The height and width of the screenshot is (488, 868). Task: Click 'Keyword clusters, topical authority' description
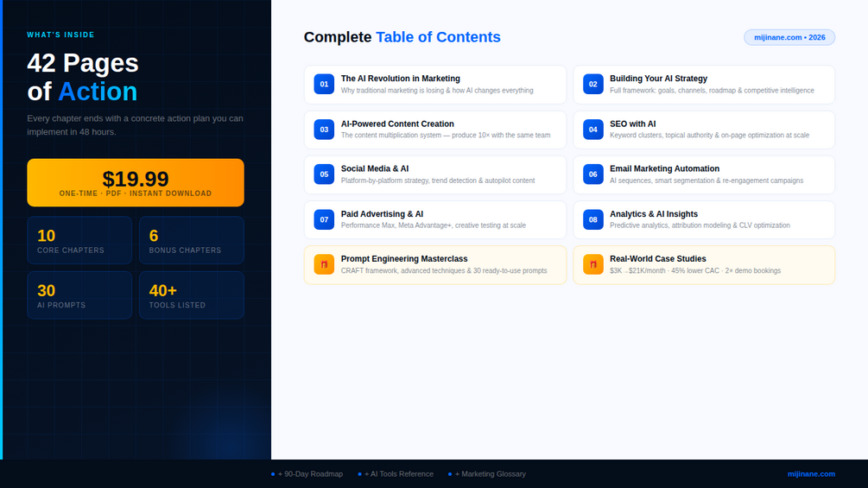tap(710, 135)
